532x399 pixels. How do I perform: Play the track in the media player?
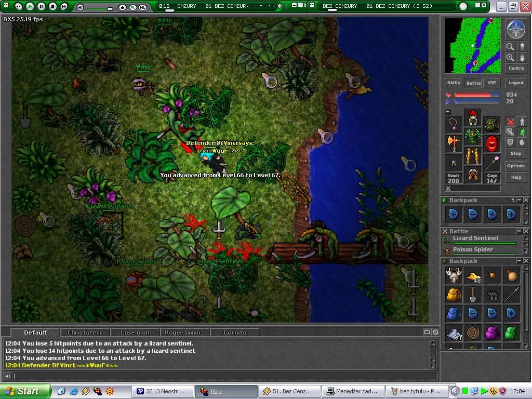[x=30, y=6]
